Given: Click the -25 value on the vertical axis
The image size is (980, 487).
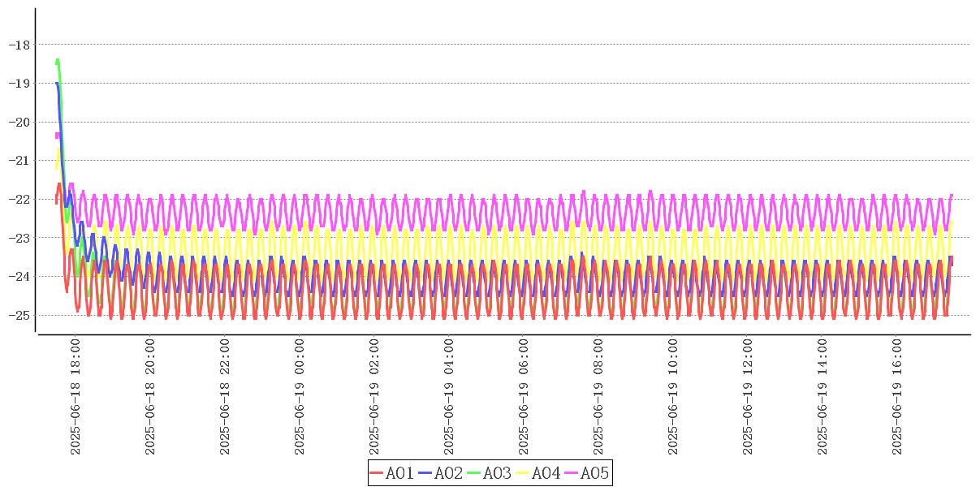Looking at the screenshot, I should tap(18, 315).
